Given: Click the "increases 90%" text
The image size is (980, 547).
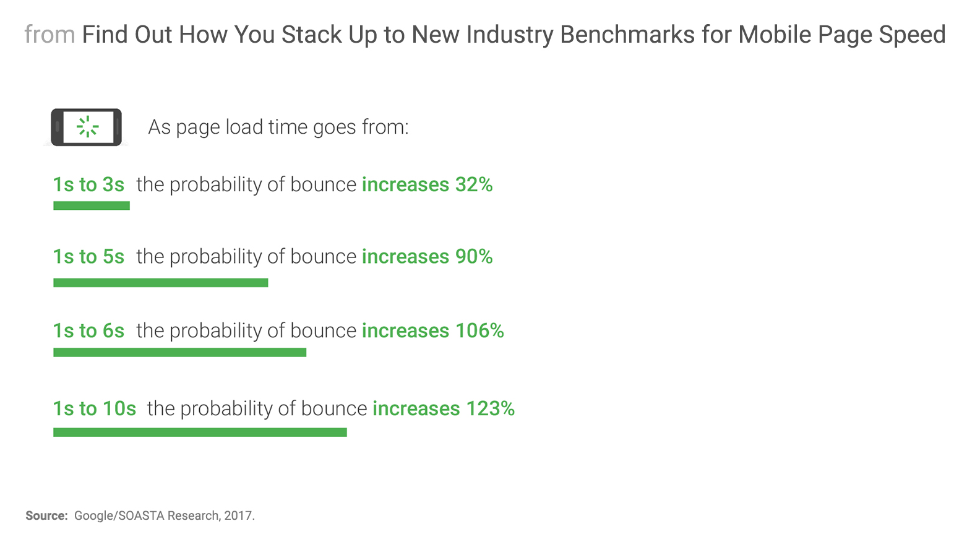Looking at the screenshot, I should point(427,256).
